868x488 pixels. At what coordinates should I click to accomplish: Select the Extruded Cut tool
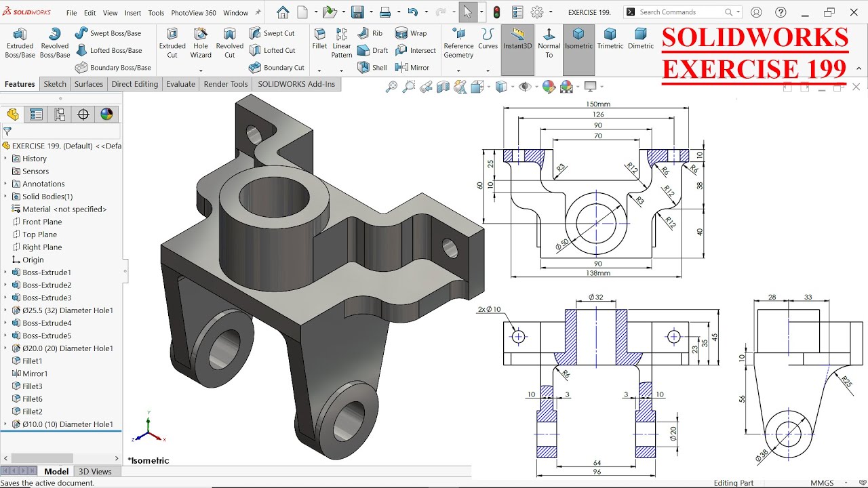tap(172, 43)
